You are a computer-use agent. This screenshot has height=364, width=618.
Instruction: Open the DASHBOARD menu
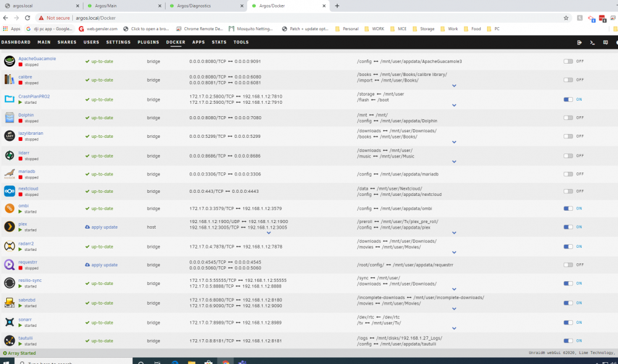point(16,42)
